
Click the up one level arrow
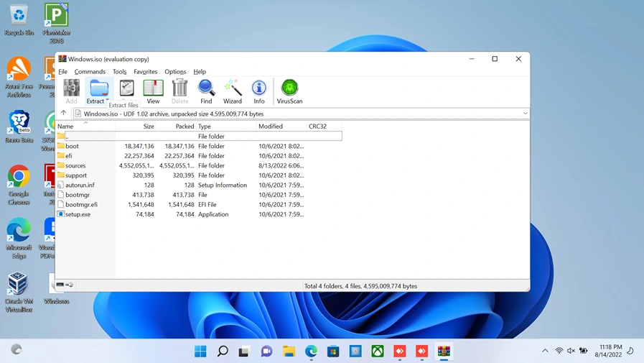pos(63,113)
